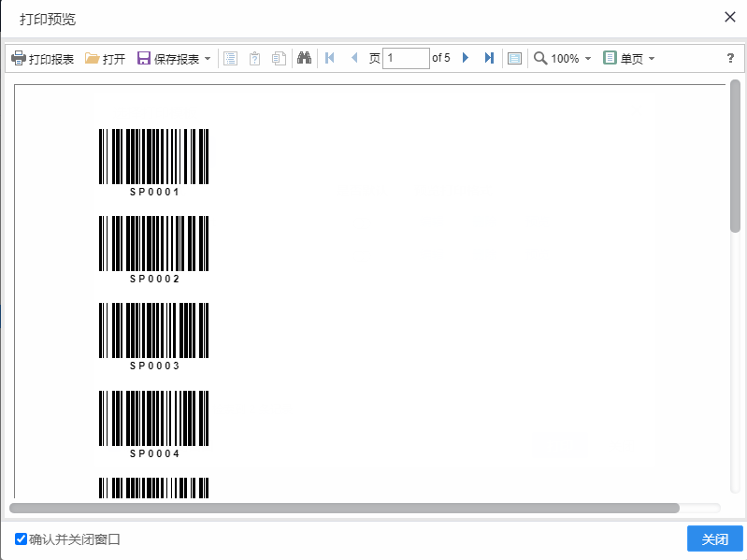The image size is (747, 560).
Task: Uncheck 确认并关闭窗口 checkbox
Action: pyautogui.click(x=21, y=539)
